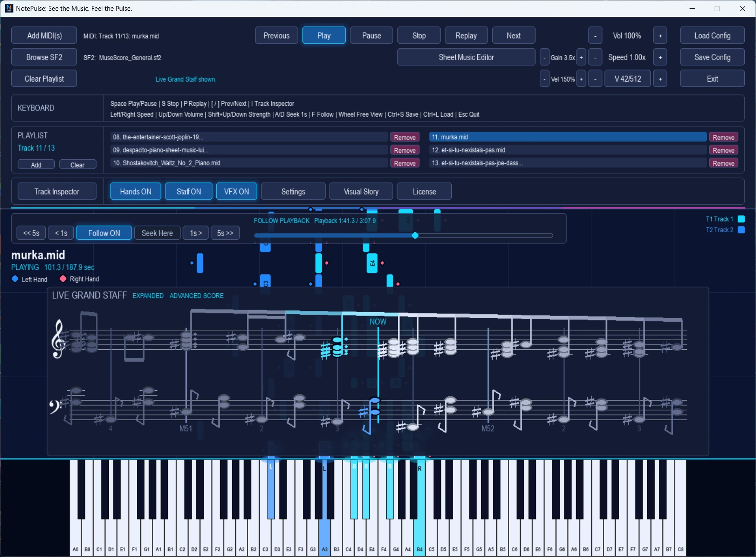Increase Vel 150% velocity
Viewport: 756px width, 557px height.
(581, 79)
